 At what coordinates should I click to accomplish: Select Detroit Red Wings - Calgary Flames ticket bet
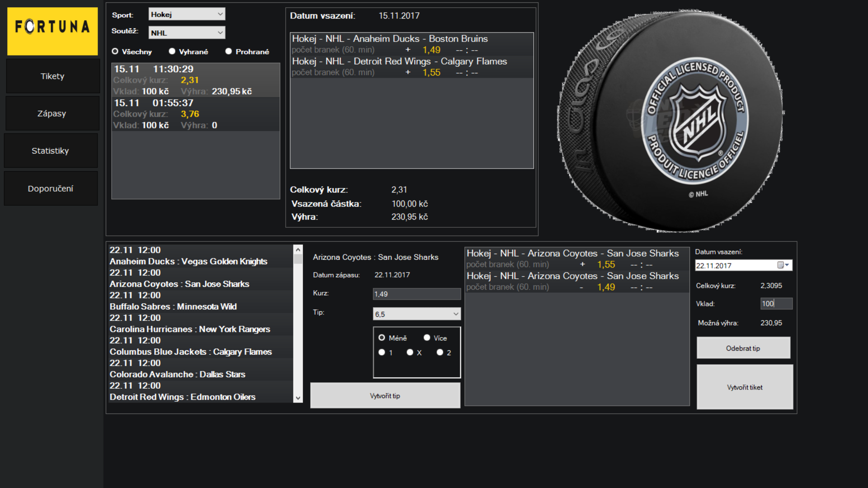tap(412, 66)
